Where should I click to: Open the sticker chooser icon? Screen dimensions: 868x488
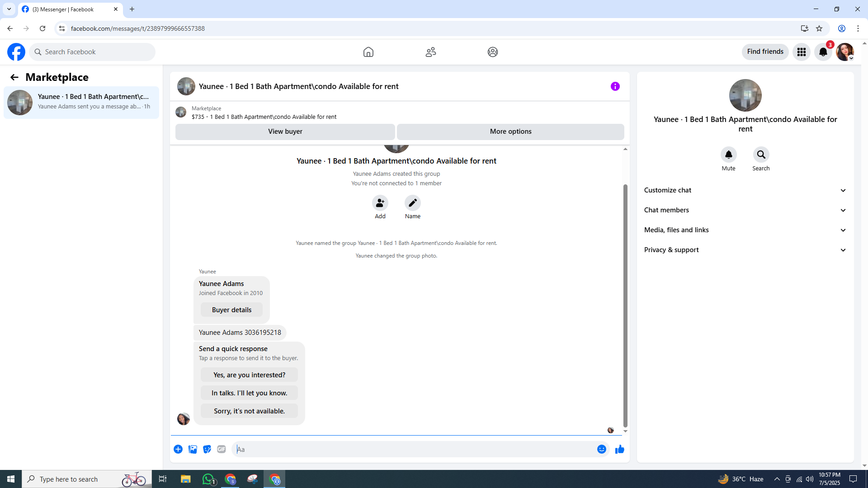point(207,449)
